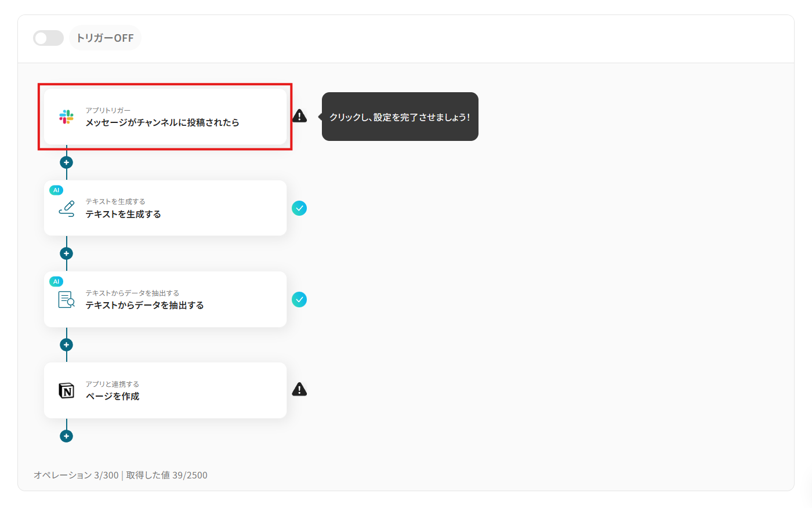Add step below data extraction step
Image resolution: width=812 pixels, height=508 pixels.
(66, 345)
